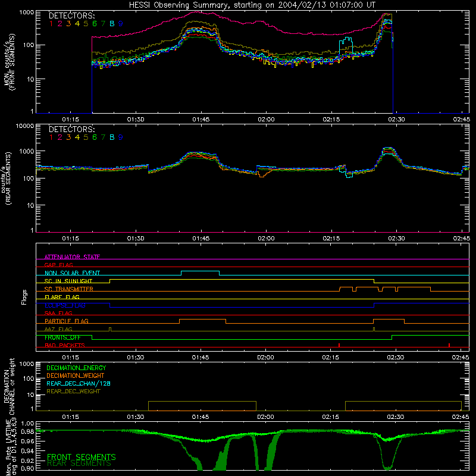Click counts/s (REAR SEGMENTS) axis title

pyautogui.click(x=6, y=178)
